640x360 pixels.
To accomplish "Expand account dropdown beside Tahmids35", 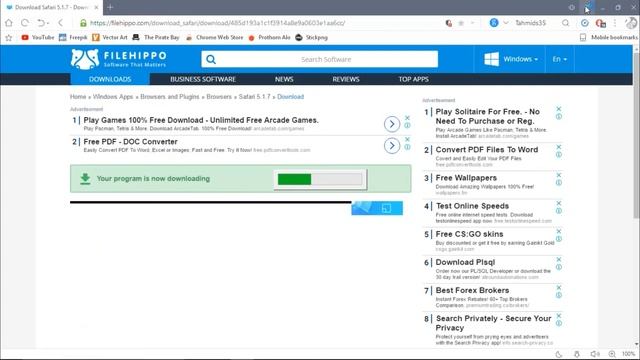I will pos(506,23).
